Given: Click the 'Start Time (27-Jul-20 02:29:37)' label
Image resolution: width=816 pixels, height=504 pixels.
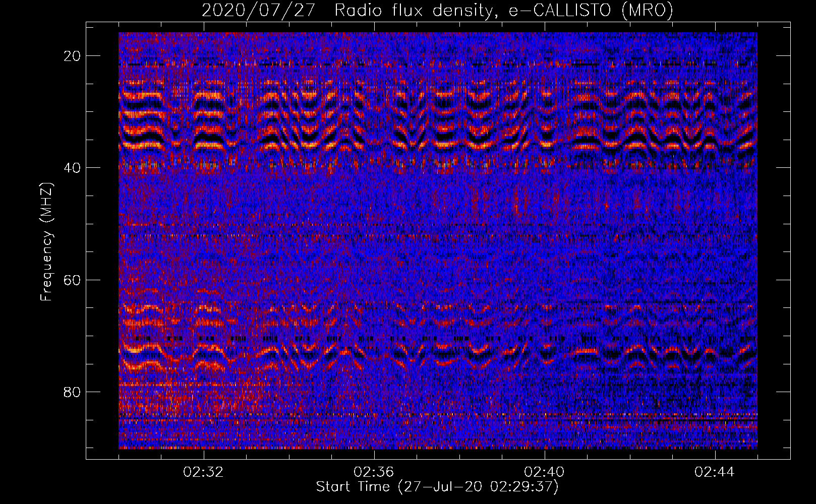Looking at the screenshot, I should (437, 487).
